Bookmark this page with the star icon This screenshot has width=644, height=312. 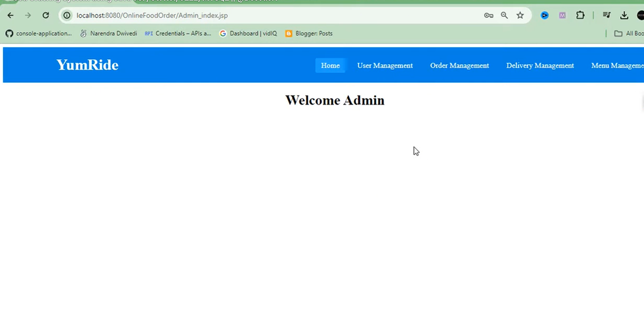520,15
